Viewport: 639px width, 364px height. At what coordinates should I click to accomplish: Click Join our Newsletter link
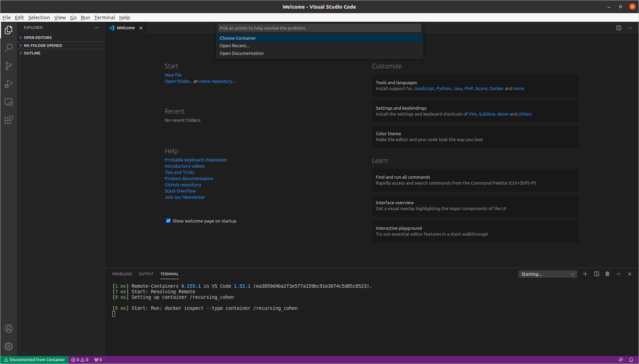pyautogui.click(x=185, y=197)
